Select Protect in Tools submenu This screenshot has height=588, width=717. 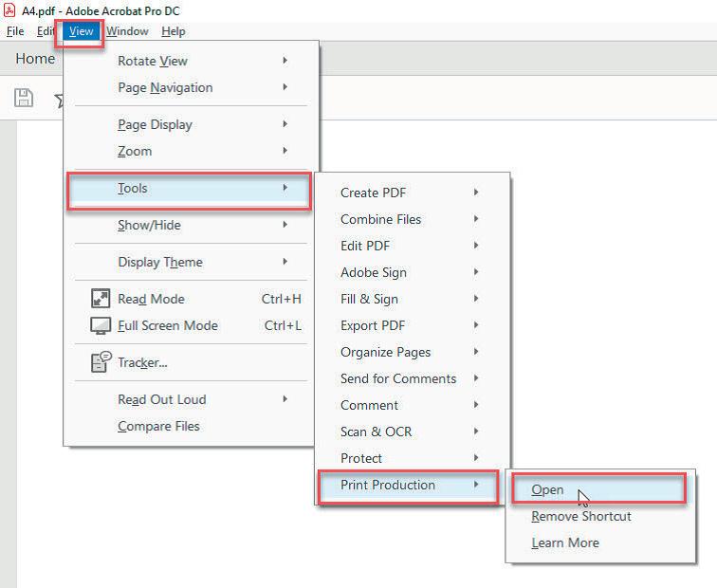(412, 458)
